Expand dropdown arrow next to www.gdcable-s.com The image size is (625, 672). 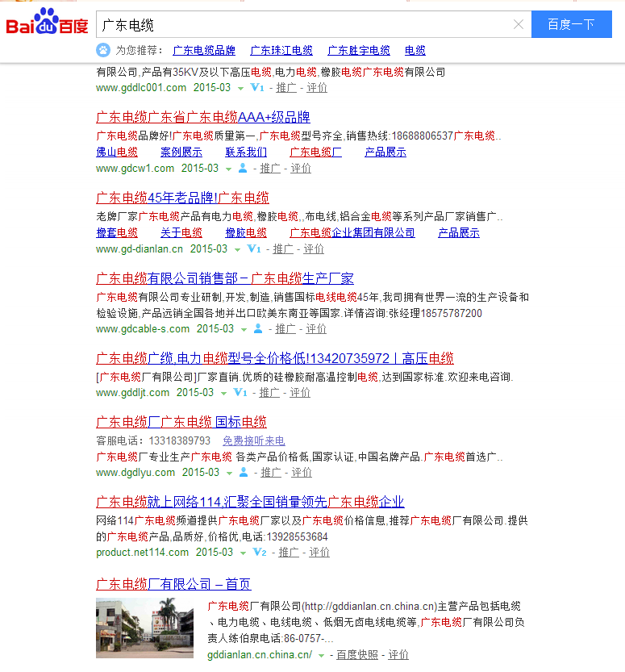(244, 330)
